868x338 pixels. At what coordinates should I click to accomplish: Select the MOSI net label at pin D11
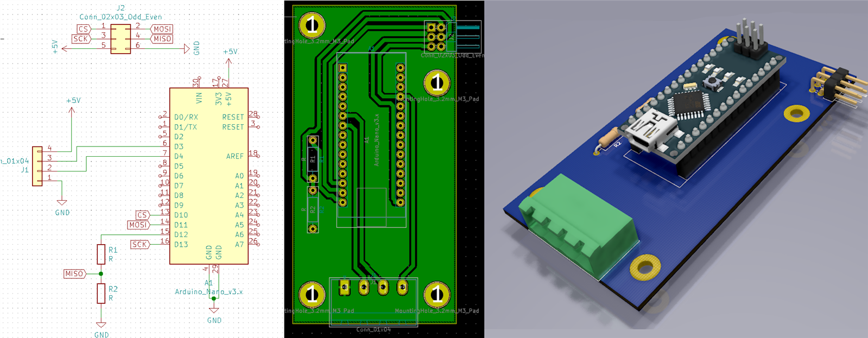(x=138, y=225)
